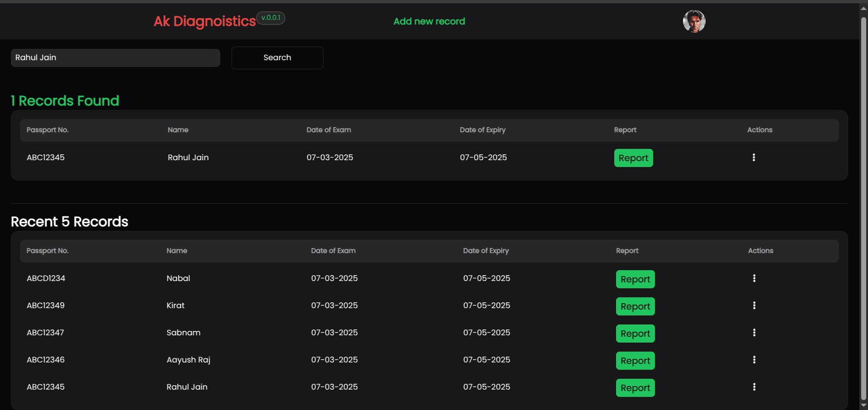Open actions menu for Nabal's record
The height and width of the screenshot is (410, 868).
coord(754,278)
